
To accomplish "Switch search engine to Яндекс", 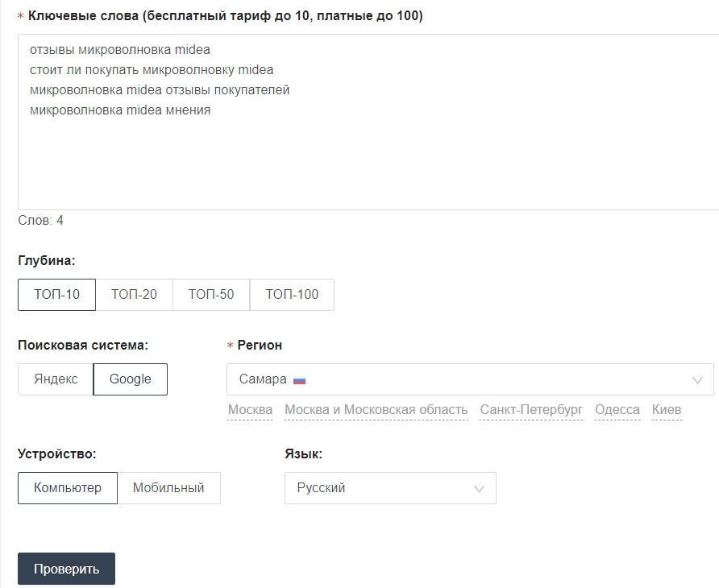I will (56, 379).
